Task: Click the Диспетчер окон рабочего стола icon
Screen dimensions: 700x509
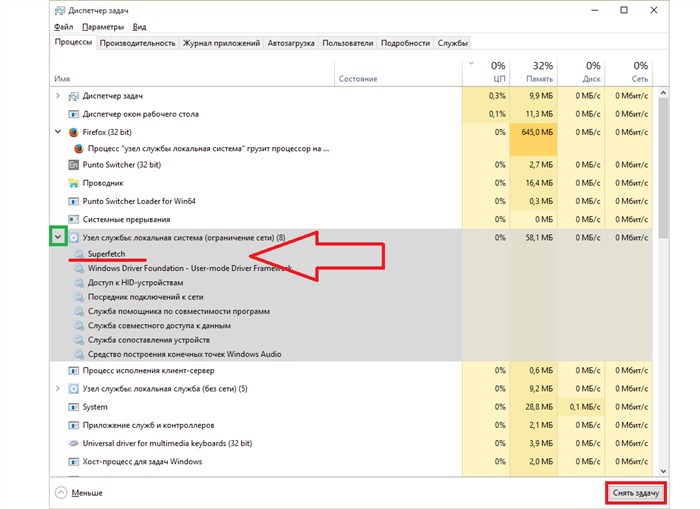Action: tap(73, 114)
